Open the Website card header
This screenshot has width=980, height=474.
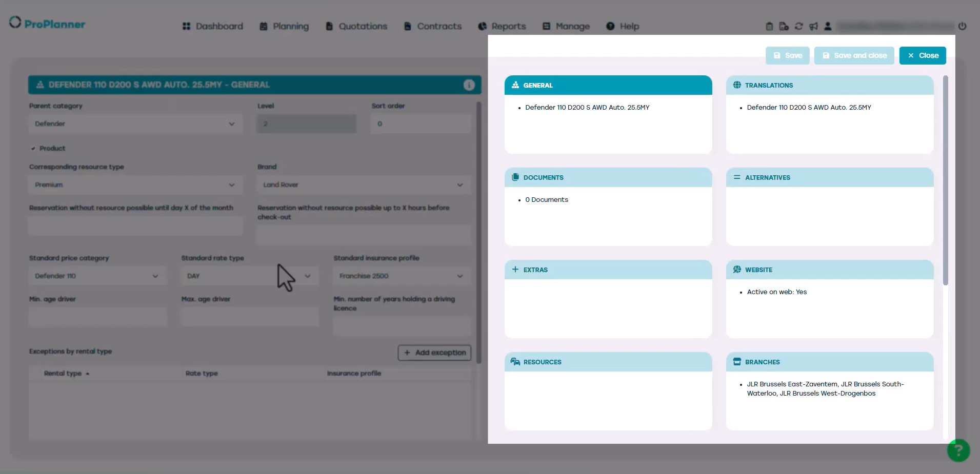[830, 270]
